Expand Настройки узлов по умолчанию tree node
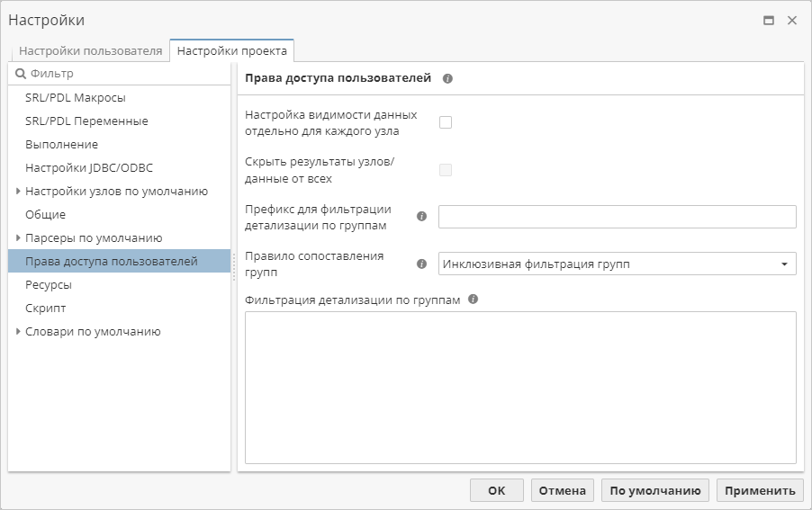812x510 pixels. click(18, 192)
